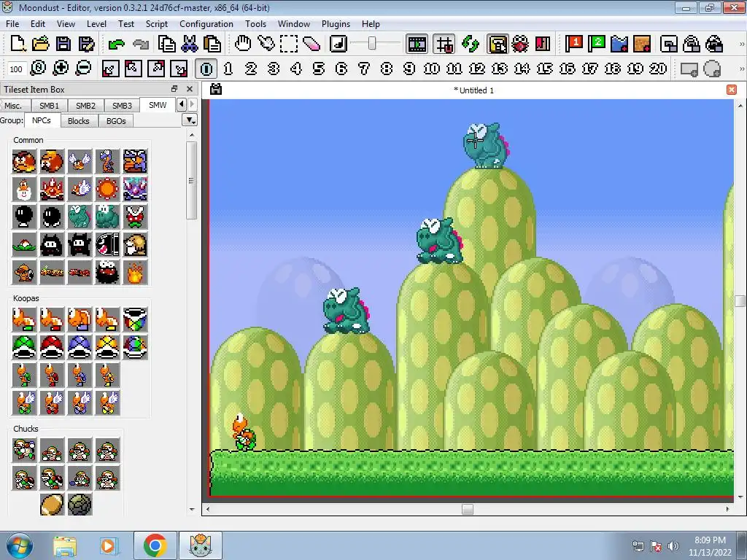Toggle animation with filmstrip icon
Viewport: 747px width, 560px height.
coord(417,44)
